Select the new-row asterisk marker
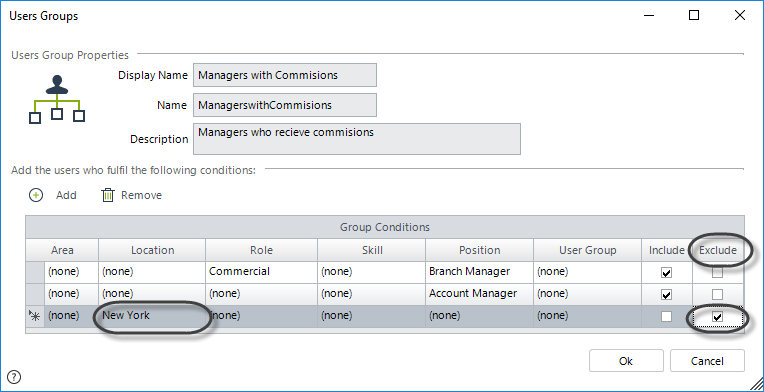764x392 pixels. coord(35,317)
